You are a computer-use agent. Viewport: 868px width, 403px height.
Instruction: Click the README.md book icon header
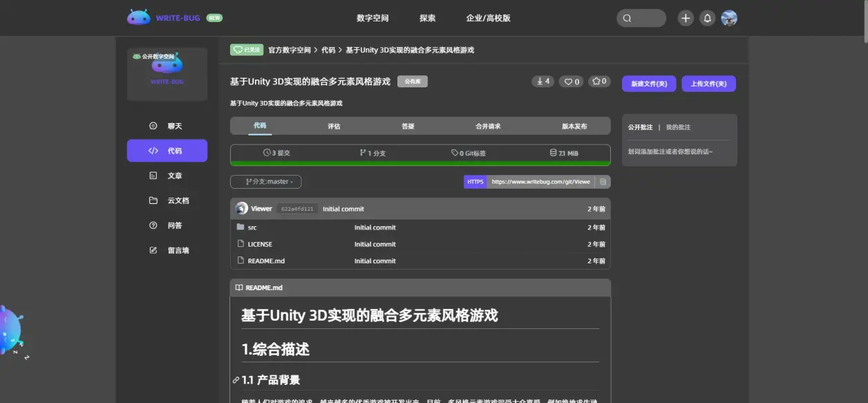(239, 288)
